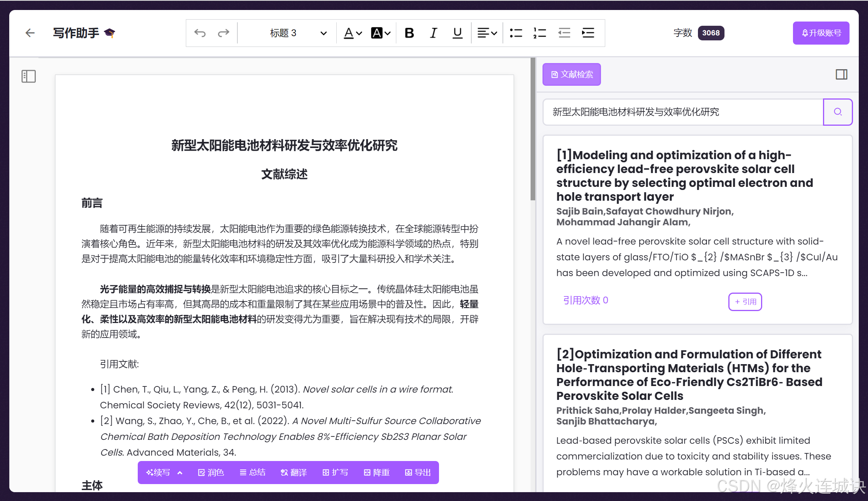
Task: Toggle underline formatting
Action: 457,33
